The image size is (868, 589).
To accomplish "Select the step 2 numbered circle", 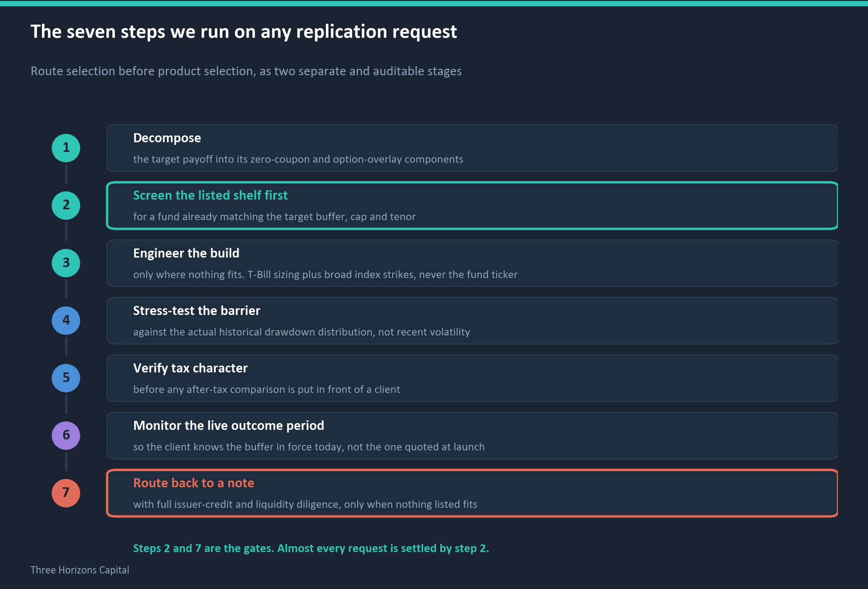I will [66, 206].
